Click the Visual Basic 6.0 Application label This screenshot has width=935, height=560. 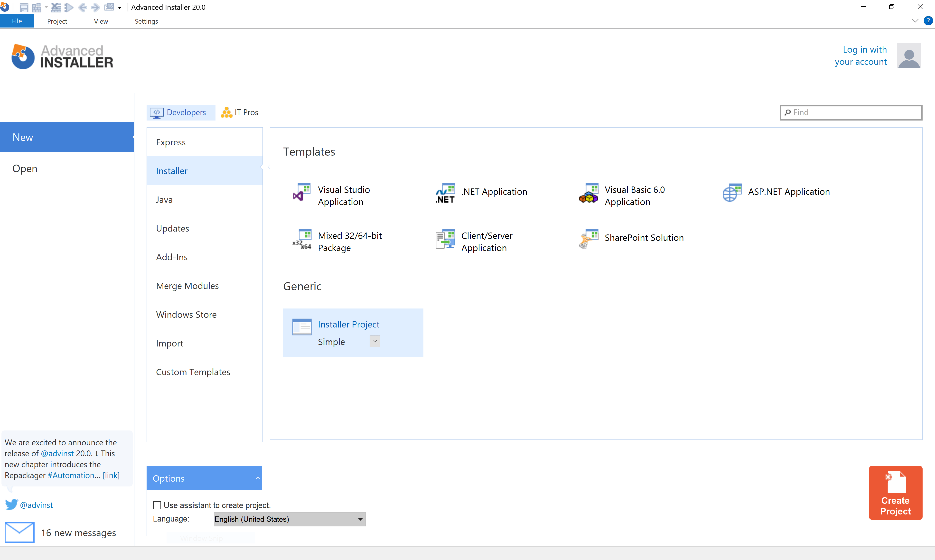[x=635, y=196]
